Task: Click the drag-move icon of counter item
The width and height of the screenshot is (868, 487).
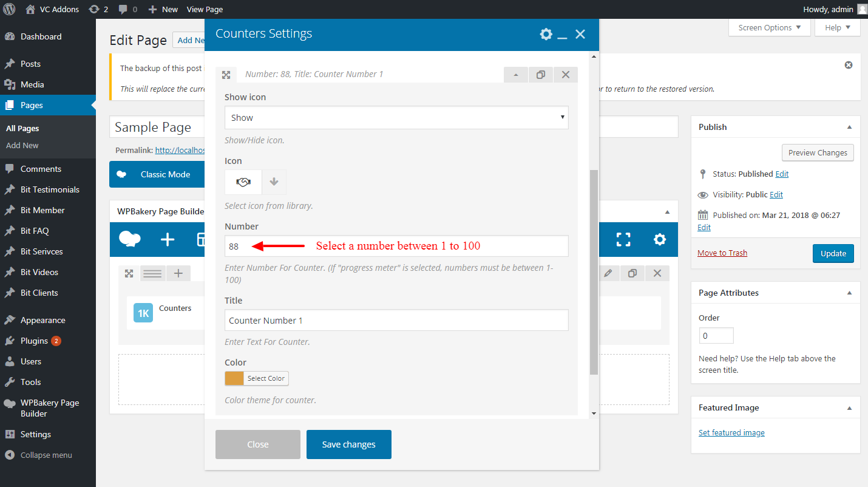Action: click(226, 75)
